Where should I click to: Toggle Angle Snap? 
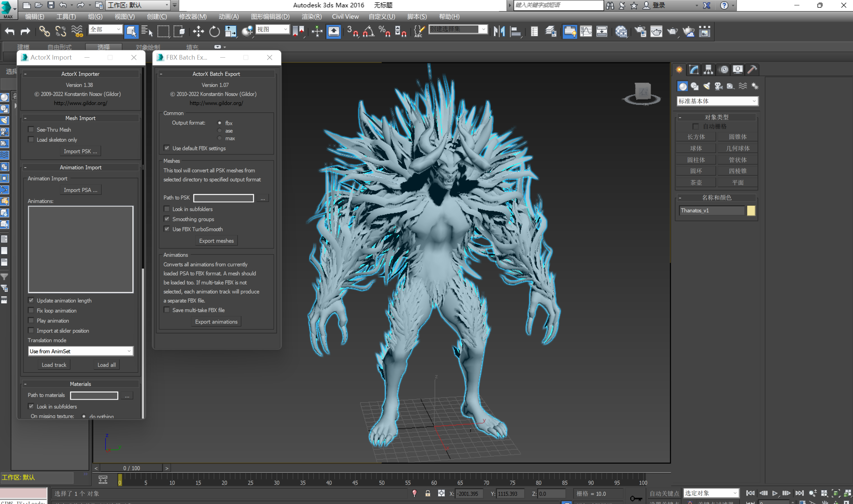369,31
